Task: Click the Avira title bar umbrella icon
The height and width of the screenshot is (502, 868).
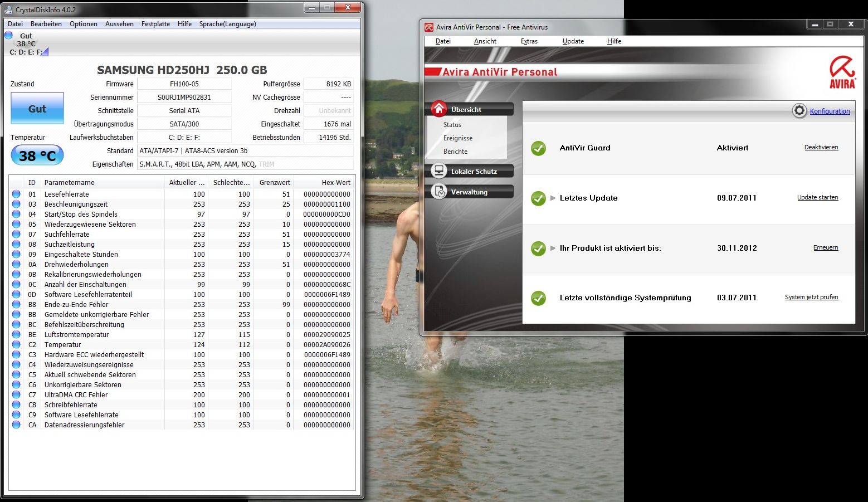Action: 428,27
